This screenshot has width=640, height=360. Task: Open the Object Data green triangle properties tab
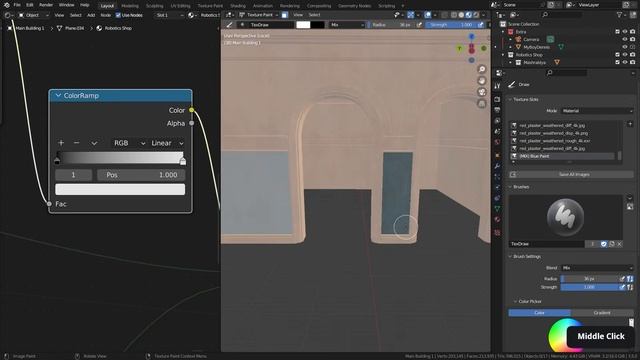click(497, 209)
